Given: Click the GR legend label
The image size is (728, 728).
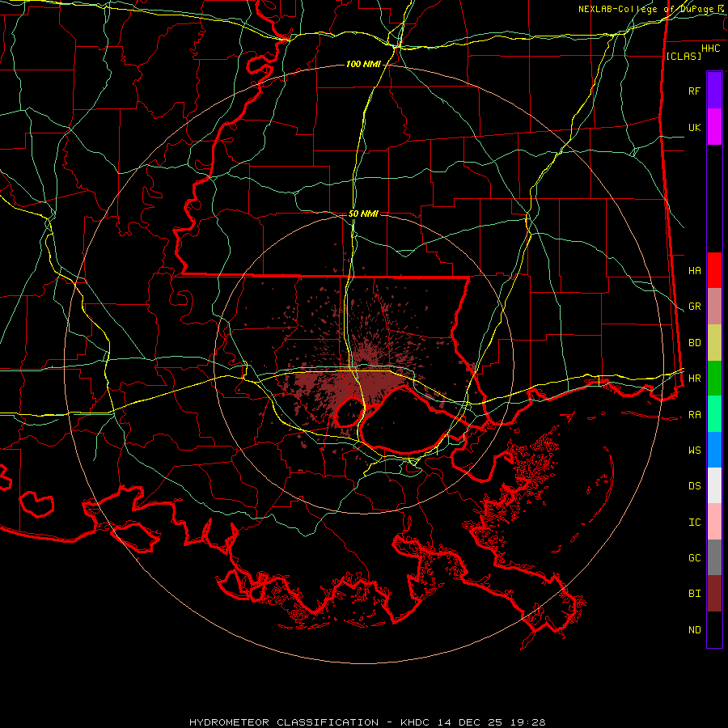Looking at the screenshot, I should point(694,307).
